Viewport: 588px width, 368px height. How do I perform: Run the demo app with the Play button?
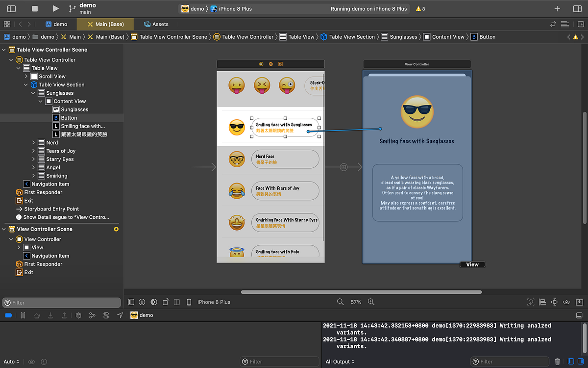(55, 8)
